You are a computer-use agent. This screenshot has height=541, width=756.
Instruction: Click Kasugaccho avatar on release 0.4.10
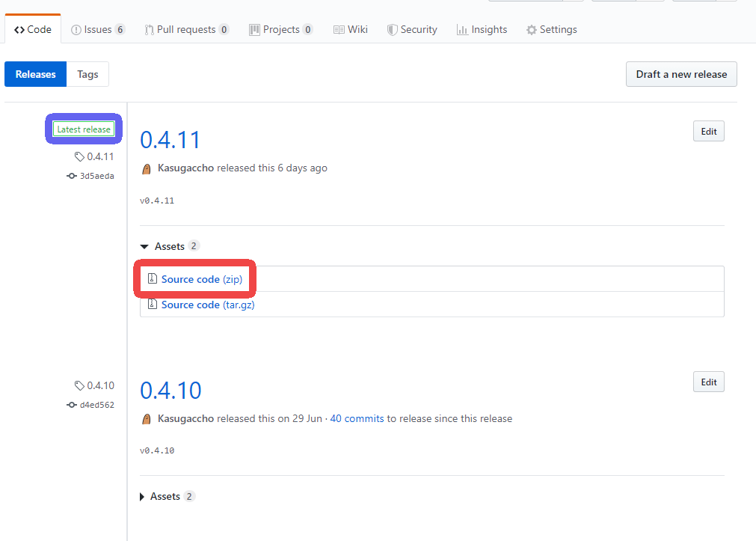pos(147,419)
